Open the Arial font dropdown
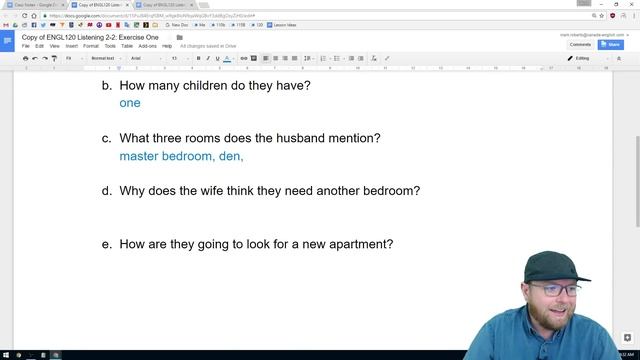 (146, 58)
